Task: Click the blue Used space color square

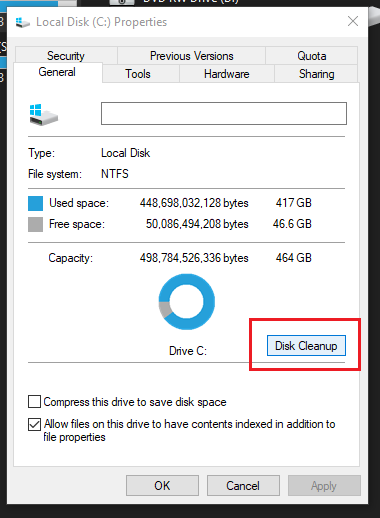Action: tap(35, 203)
